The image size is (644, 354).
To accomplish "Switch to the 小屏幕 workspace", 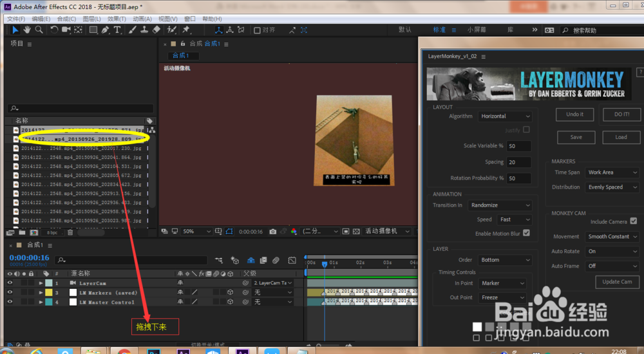I will [x=477, y=30].
